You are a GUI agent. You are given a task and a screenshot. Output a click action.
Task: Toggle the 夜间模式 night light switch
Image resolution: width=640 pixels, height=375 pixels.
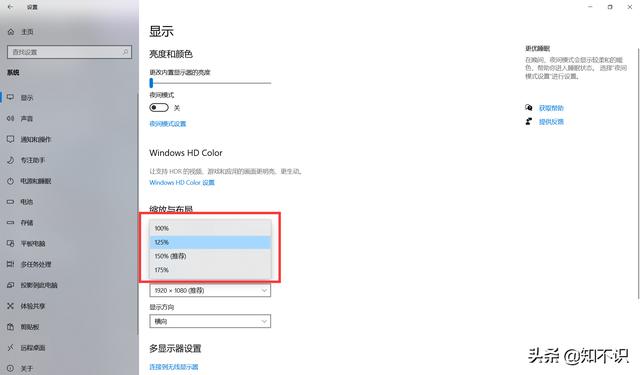pos(159,108)
